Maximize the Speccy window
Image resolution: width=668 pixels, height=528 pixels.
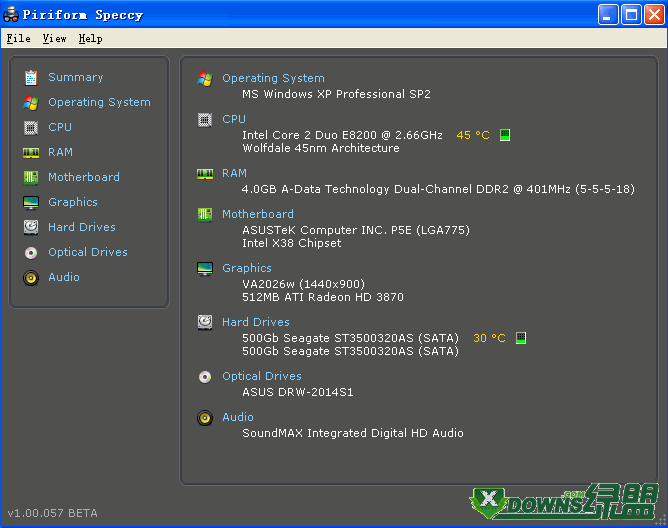tap(631, 15)
